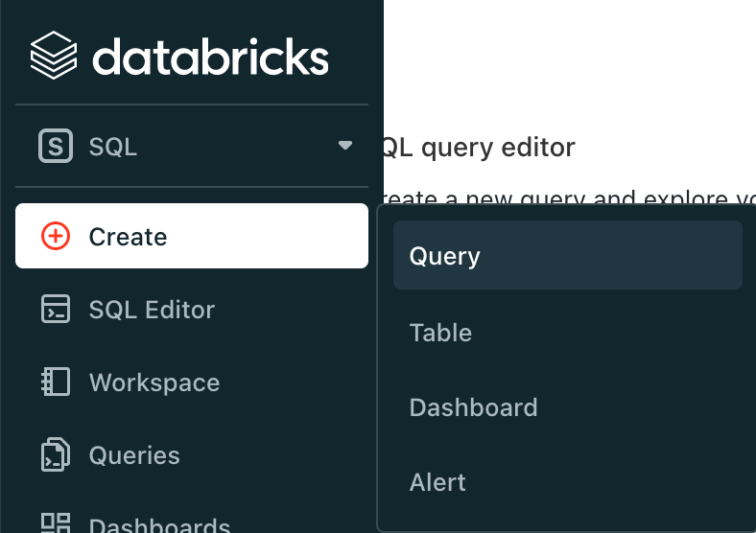Select Query from the Create menu
756x533 pixels.
[x=444, y=256]
